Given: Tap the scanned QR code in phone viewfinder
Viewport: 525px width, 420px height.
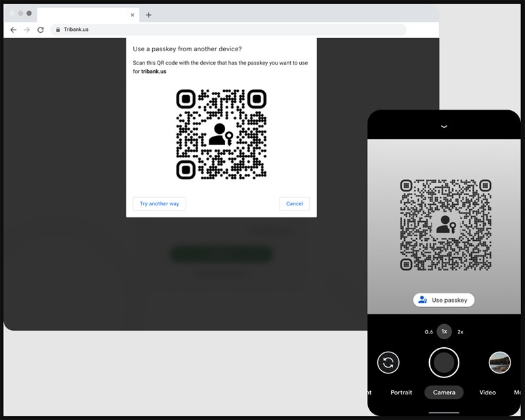Looking at the screenshot, I should pos(446,224).
